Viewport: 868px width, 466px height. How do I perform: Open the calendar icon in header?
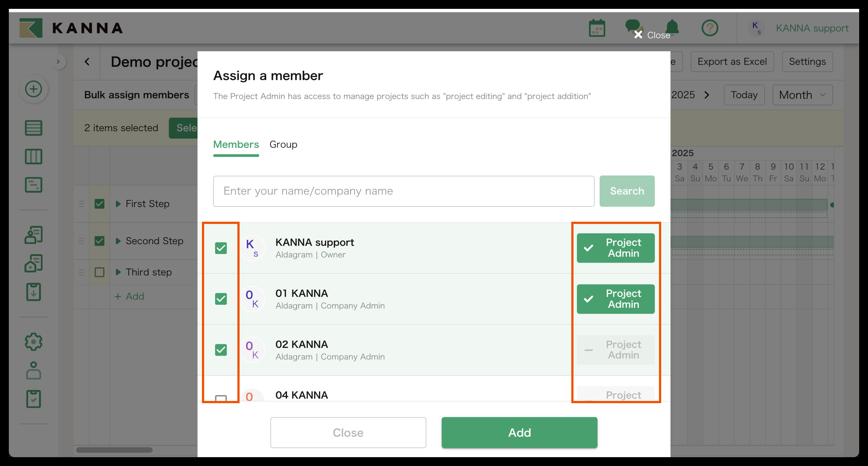point(597,28)
